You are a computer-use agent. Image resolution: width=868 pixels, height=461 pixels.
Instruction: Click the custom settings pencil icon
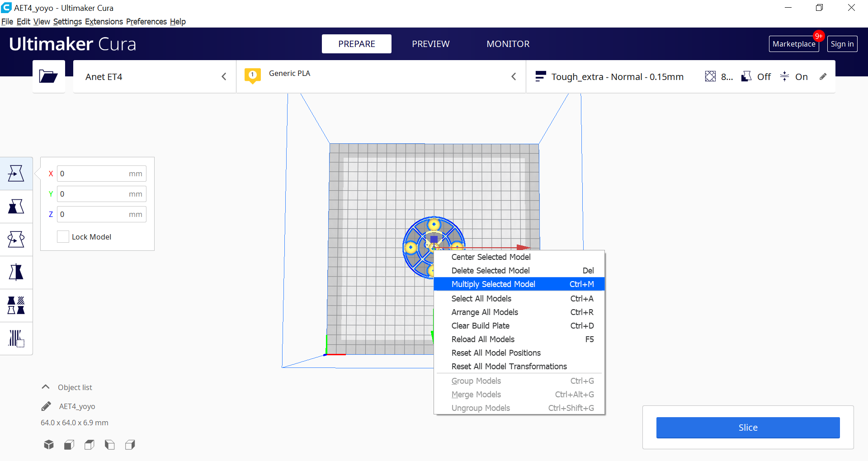coord(823,76)
